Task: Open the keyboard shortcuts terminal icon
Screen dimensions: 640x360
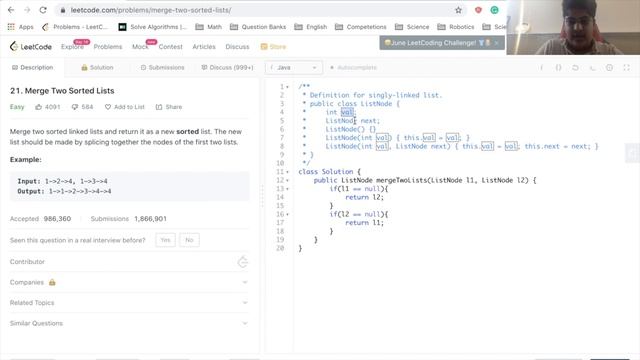Action: point(592,68)
